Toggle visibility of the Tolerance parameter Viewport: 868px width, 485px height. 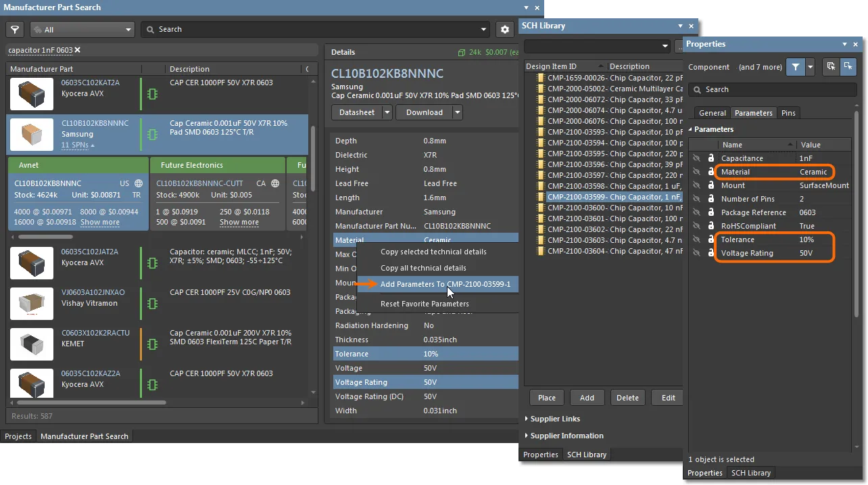[696, 239]
